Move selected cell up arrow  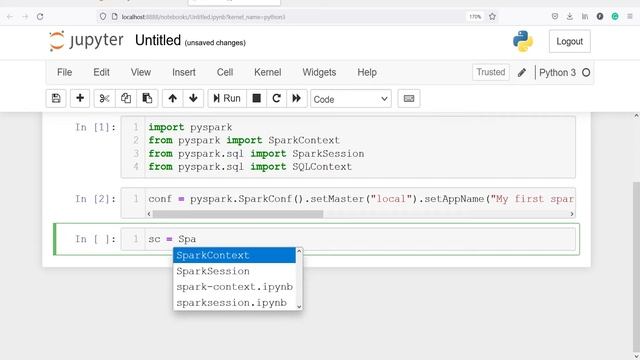pyautogui.click(x=173, y=98)
